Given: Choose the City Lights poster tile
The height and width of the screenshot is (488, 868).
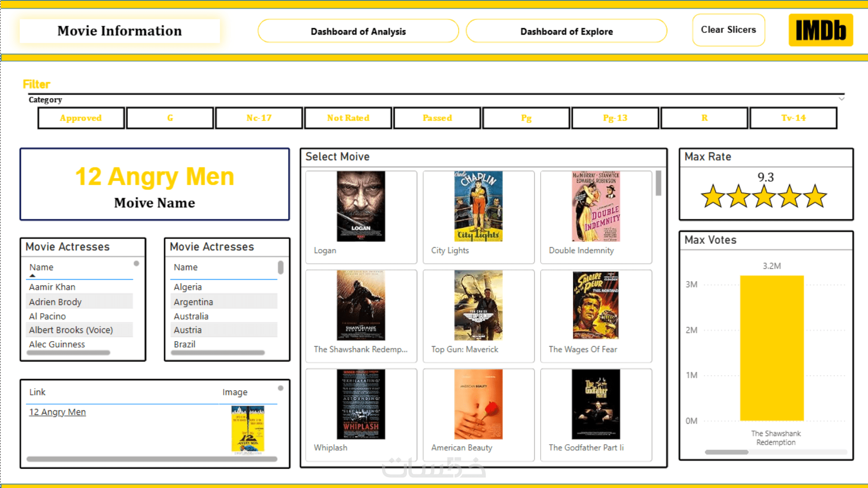Looking at the screenshot, I should (x=478, y=206).
